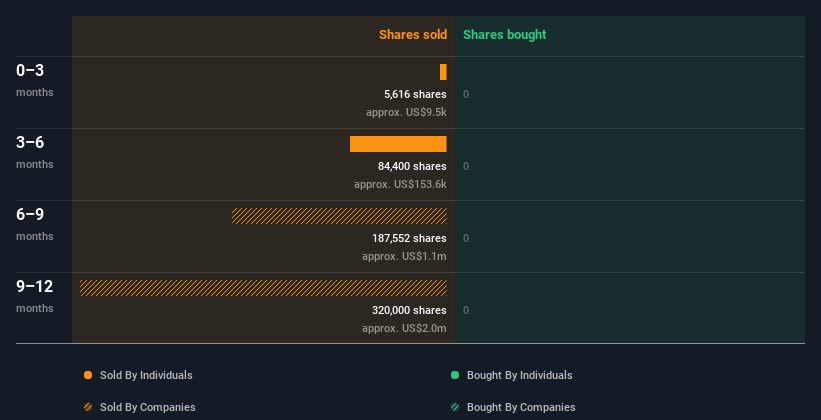
Task: Click the 9–12 months row label
Action: click(34, 286)
